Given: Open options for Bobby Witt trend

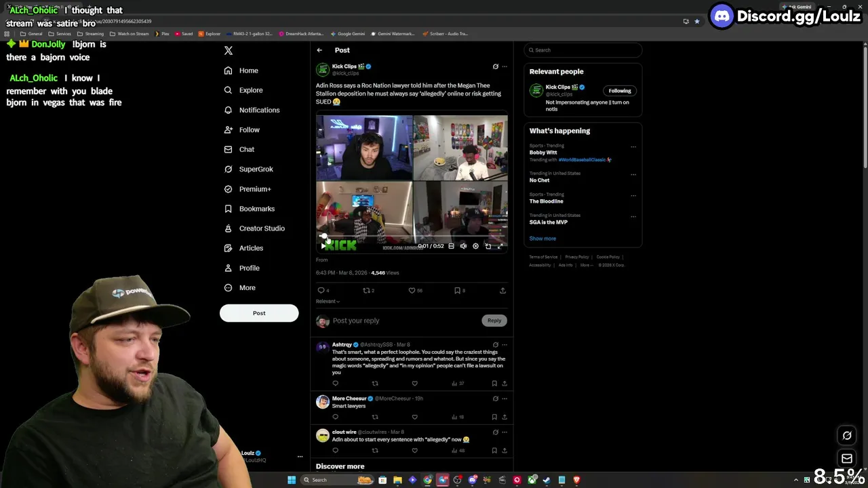Looking at the screenshot, I should (x=633, y=146).
